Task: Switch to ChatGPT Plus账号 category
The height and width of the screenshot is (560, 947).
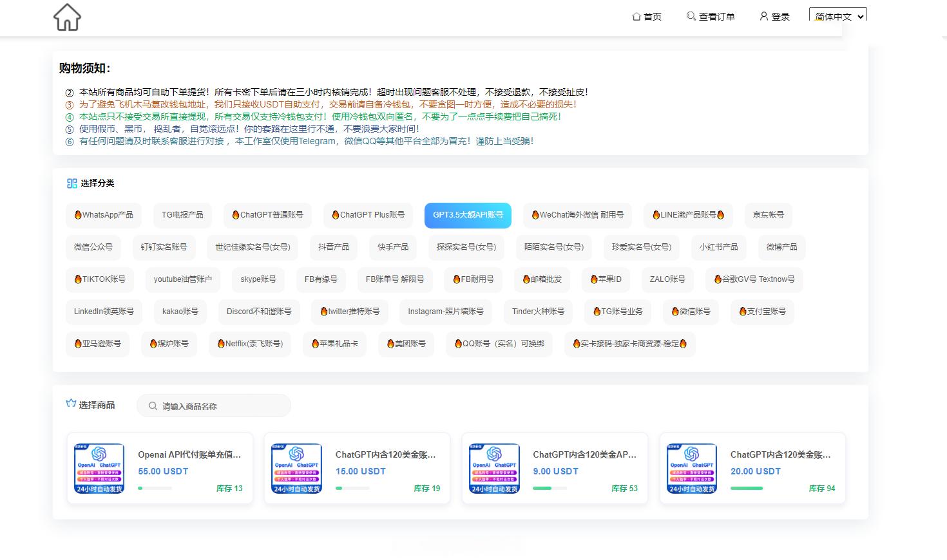Action: click(368, 215)
